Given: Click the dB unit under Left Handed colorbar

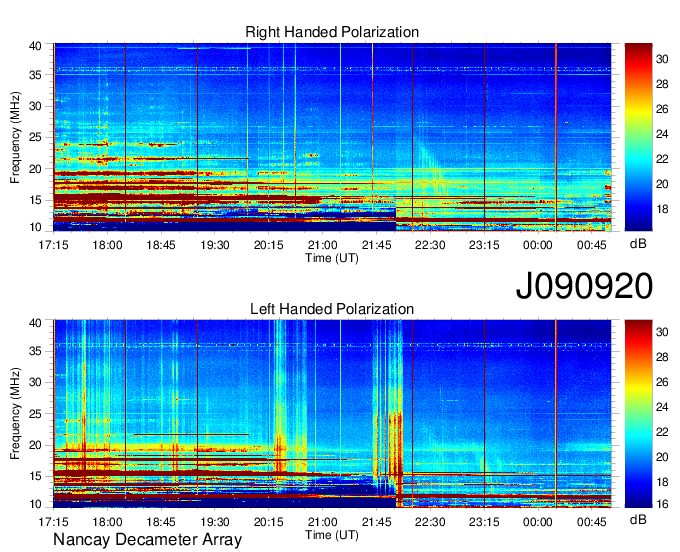Looking at the screenshot, I should coord(638,519).
